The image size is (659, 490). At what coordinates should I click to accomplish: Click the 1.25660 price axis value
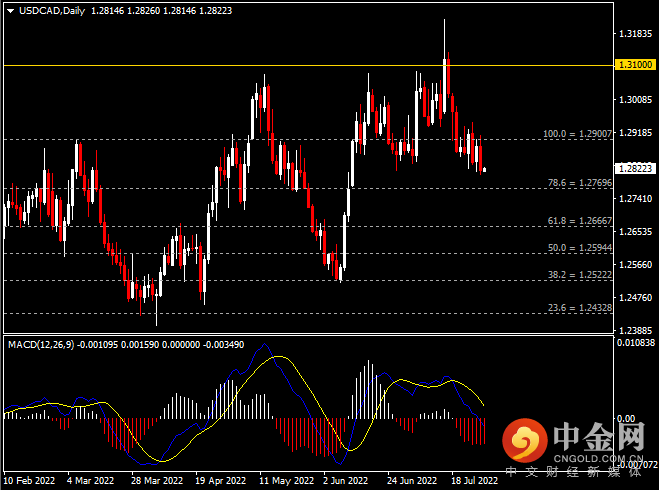tap(635, 264)
